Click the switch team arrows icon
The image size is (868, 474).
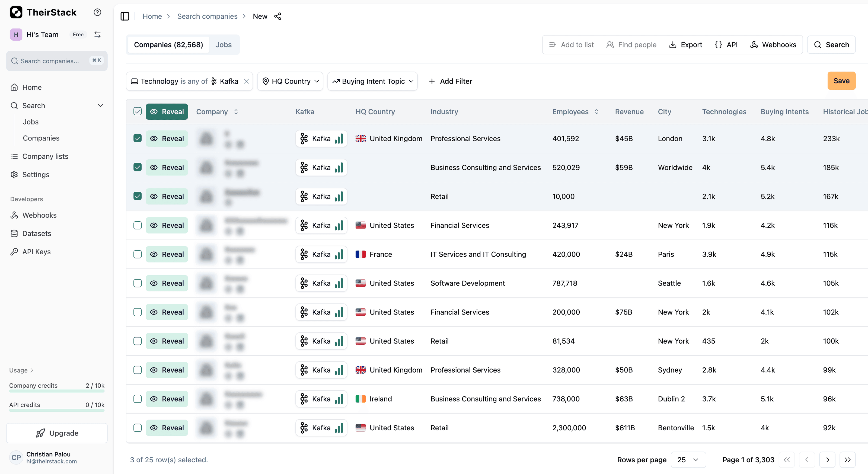[97, 34]
